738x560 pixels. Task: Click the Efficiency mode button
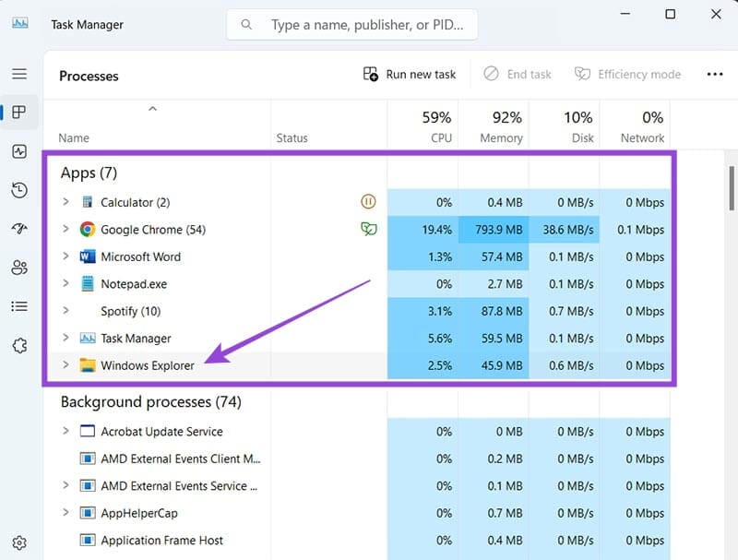point(628,75)
